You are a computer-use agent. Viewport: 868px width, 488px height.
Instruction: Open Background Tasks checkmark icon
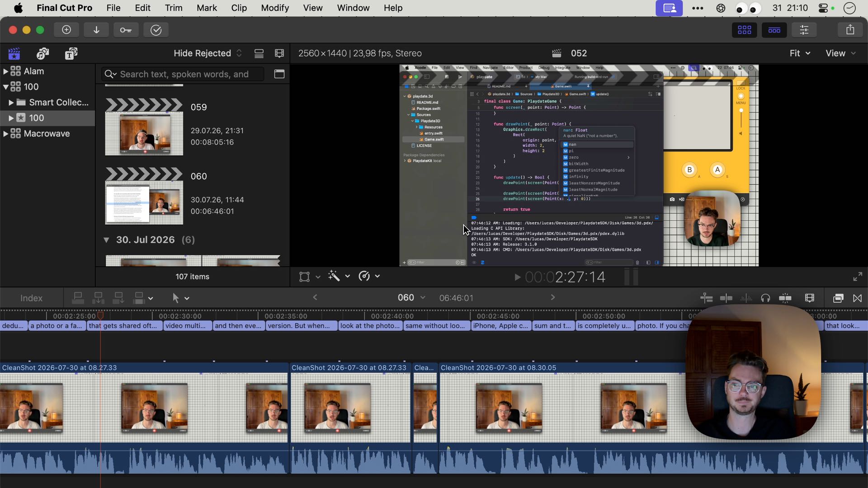pyautogui.click(x=156, y=30)
